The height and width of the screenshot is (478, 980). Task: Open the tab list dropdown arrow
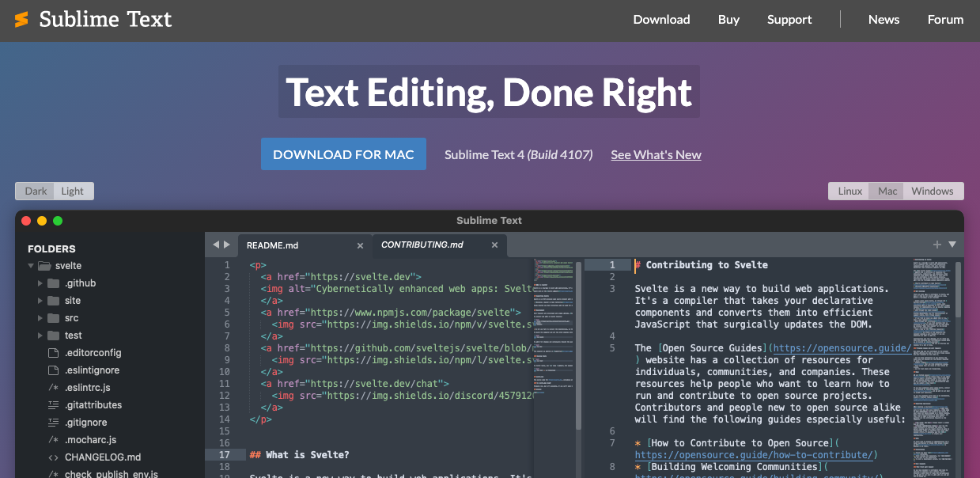point(952,245)
